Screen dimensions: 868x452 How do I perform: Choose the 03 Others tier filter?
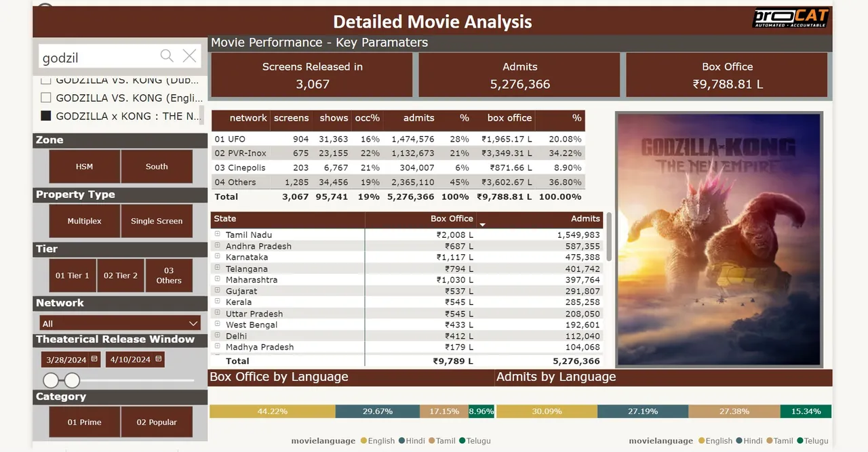169,275
